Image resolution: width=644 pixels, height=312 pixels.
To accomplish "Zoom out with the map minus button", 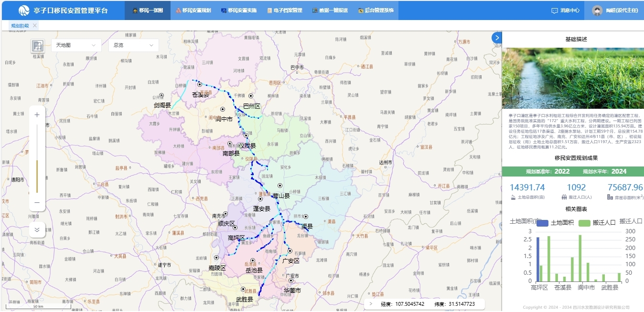I will (37, 202).
